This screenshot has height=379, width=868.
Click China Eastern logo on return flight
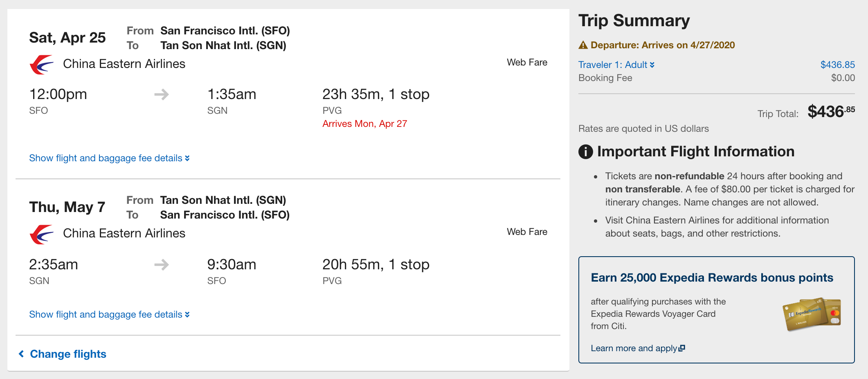tap(41, 234)
